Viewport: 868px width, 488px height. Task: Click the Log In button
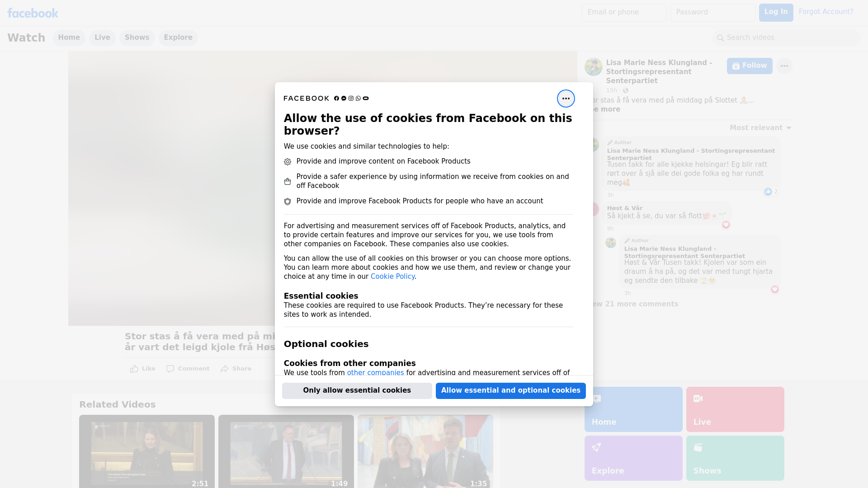click(x=776, y=13)
